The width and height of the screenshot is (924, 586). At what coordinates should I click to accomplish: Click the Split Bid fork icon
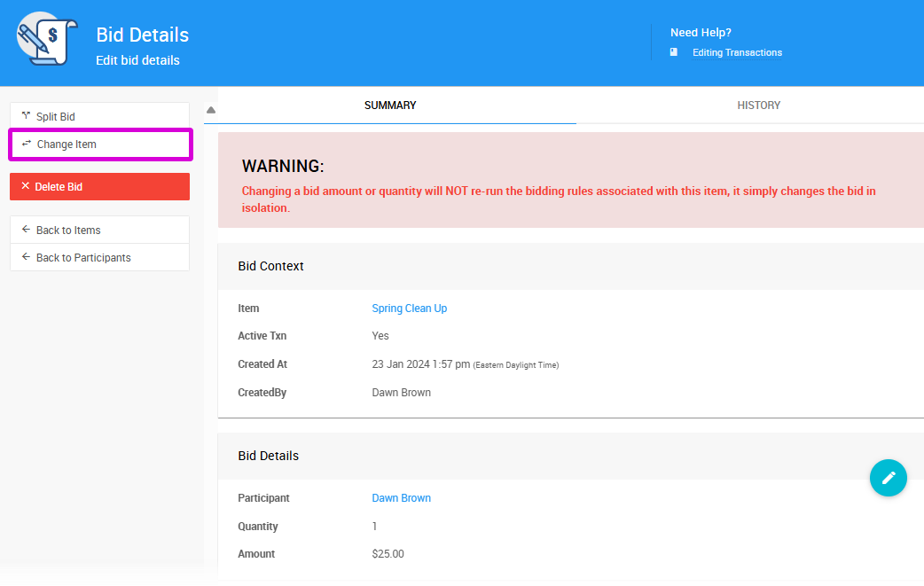click(26, 116)
